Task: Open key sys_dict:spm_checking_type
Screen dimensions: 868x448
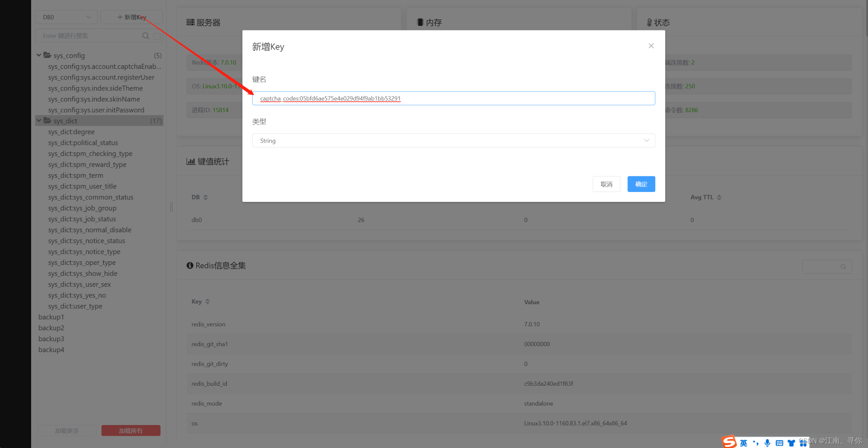Action: pyautogui.click(x=90, y=153)
